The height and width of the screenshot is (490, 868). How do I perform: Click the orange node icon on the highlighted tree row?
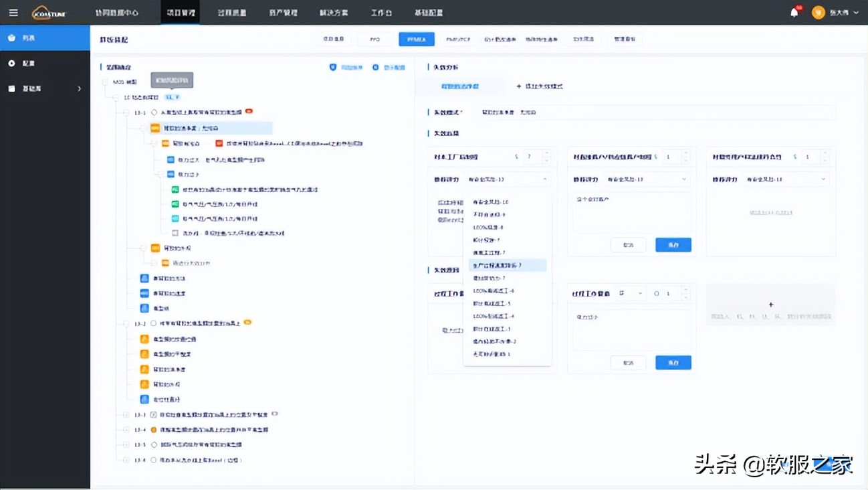155,127
